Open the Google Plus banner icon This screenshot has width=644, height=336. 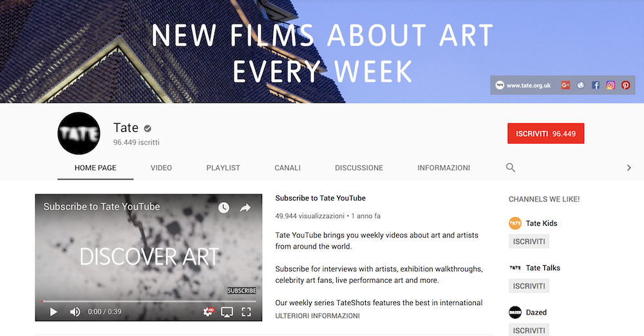tap(565, 85)
